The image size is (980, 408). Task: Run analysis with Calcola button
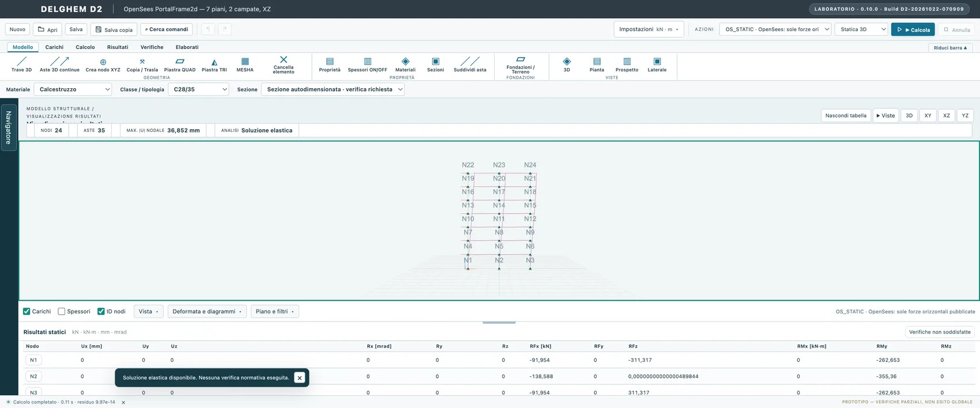click(x=913, y=29)
